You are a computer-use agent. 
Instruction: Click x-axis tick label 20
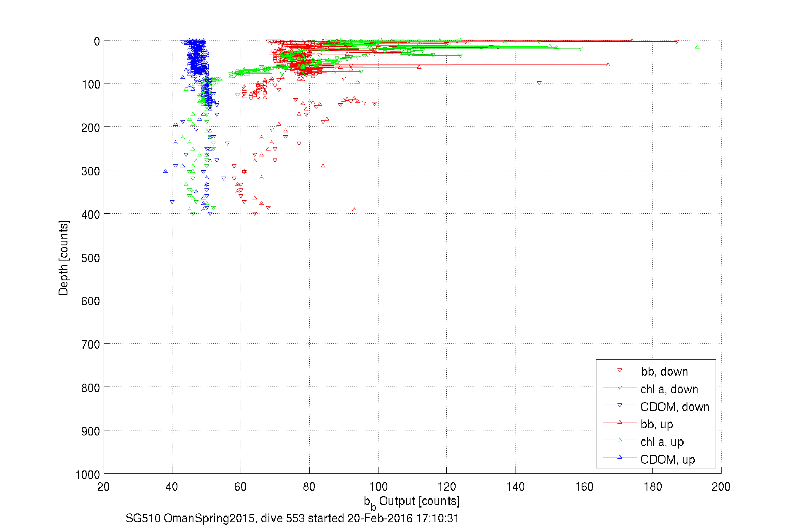click(x=103, y=487)
